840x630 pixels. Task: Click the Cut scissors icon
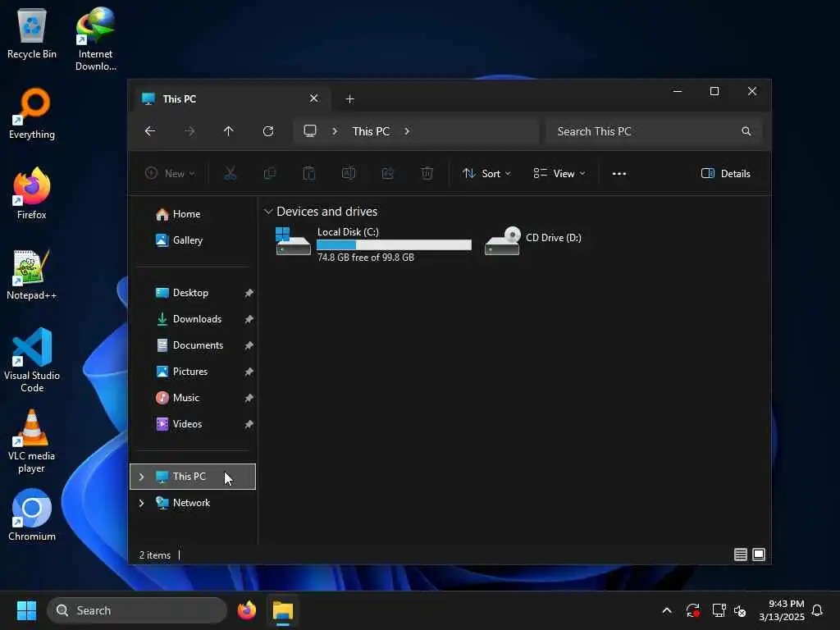231,173
